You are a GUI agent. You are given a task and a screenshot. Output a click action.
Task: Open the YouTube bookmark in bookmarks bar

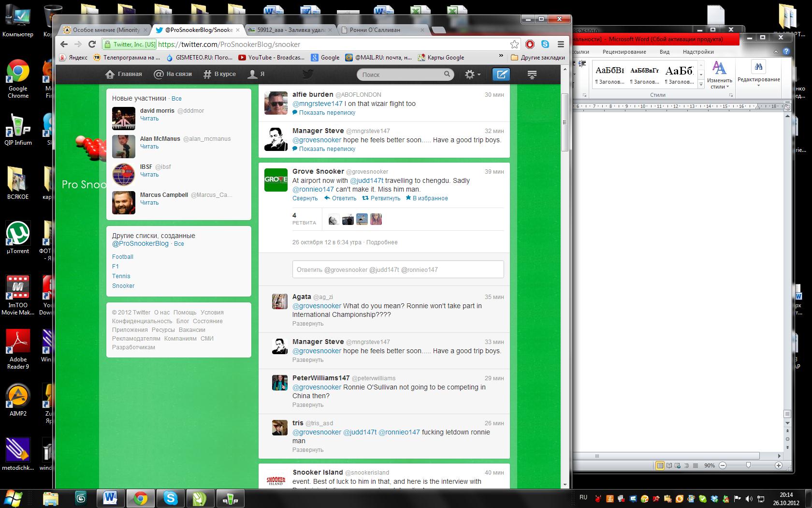pos(271,57)
